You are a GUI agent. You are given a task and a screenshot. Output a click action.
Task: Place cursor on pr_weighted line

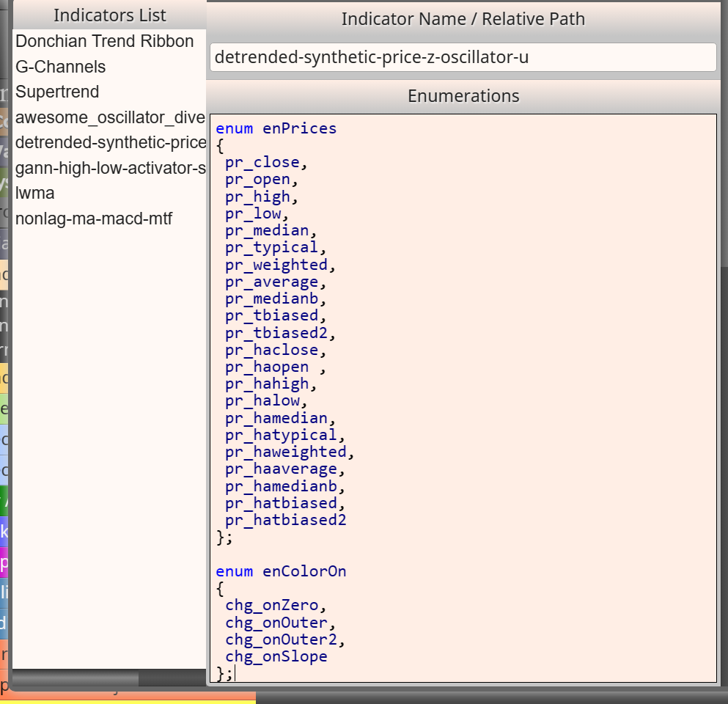coord(280,265)
